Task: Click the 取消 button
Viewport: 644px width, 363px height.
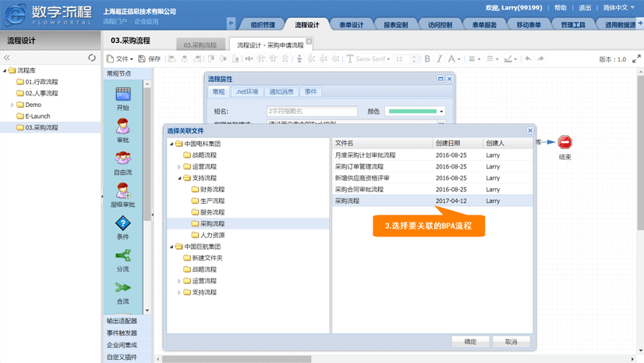Action: (x=511, y=342)
